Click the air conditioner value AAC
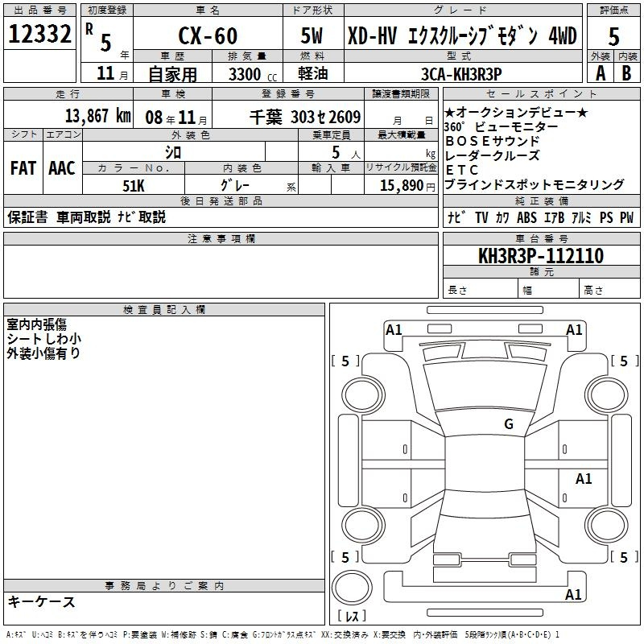The width and height of the screenshot is (644, 644). (62, 168)
